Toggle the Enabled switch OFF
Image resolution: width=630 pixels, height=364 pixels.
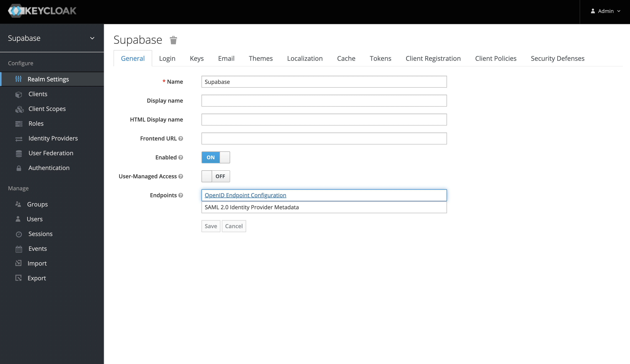[216, 157]
